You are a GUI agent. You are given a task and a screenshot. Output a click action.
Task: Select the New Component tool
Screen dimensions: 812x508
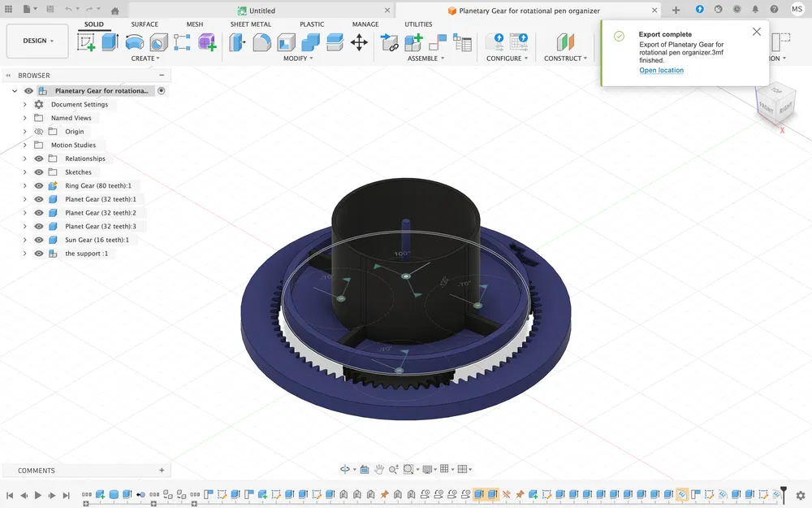(x=413, y=42)
